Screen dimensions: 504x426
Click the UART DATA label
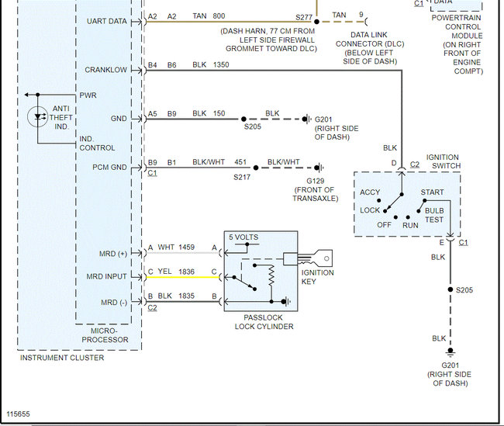(x=107, y=21)
